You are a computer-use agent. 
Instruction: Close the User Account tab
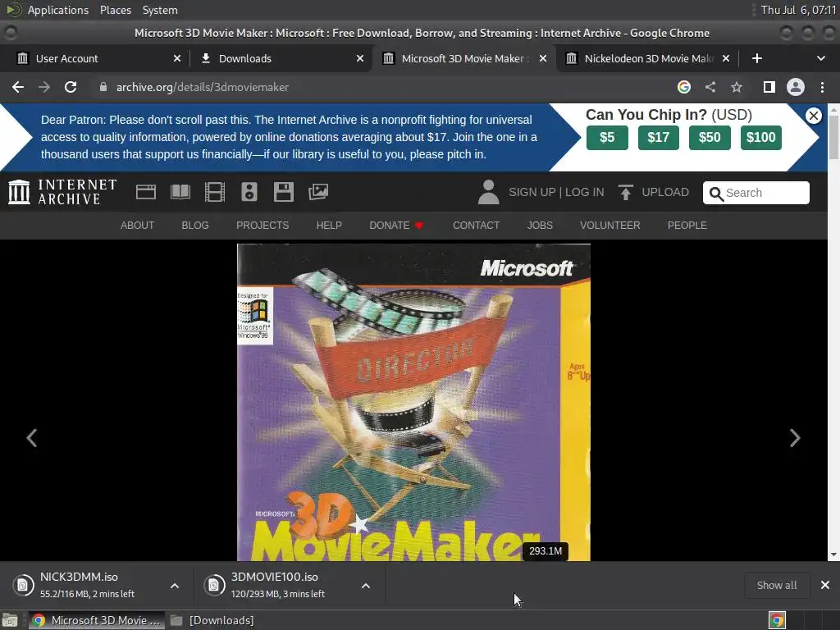click(x=177, y=58)
